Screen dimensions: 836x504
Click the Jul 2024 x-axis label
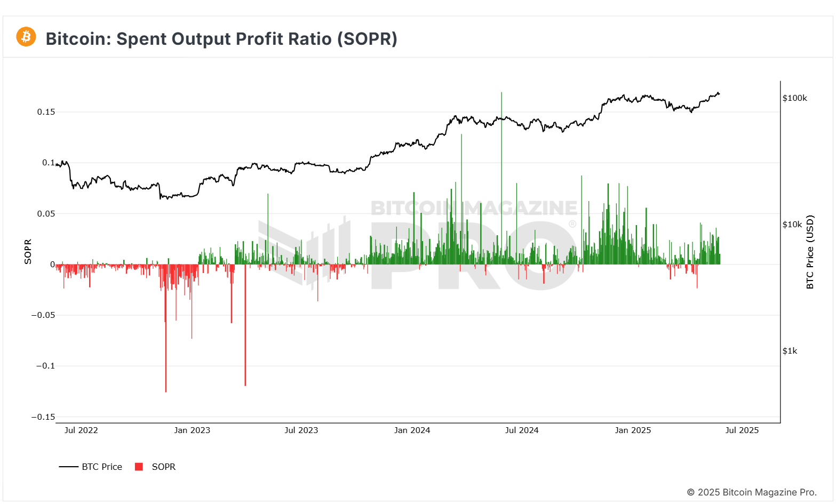522,430
